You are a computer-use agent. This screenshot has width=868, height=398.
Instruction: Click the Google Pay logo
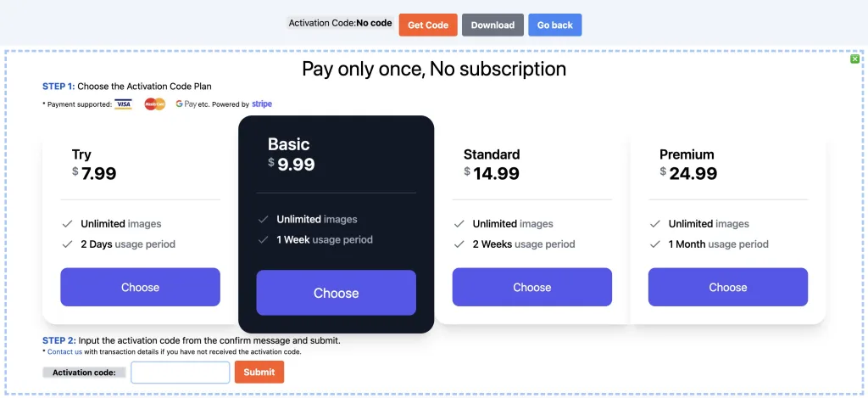[x=185, y=104]
